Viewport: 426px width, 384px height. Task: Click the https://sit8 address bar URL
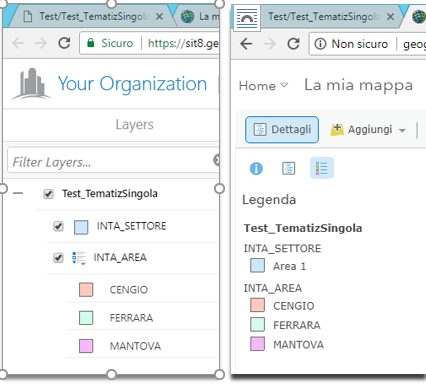click(x=183, y=43)
